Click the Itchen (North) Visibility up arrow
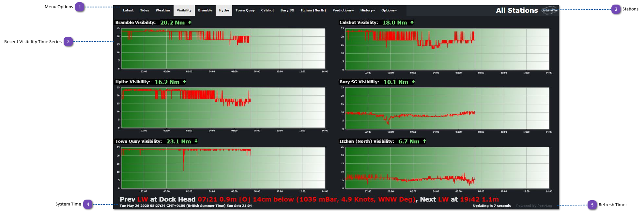The width and height of the screenshot is (644, 213). (424, 141)
